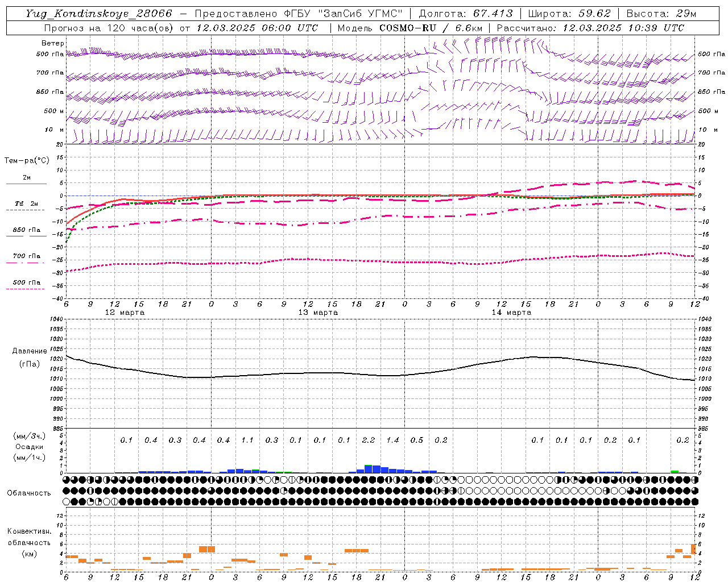Click 1005 on the right pressure axis
728x582 pixels.
point(704,389)
